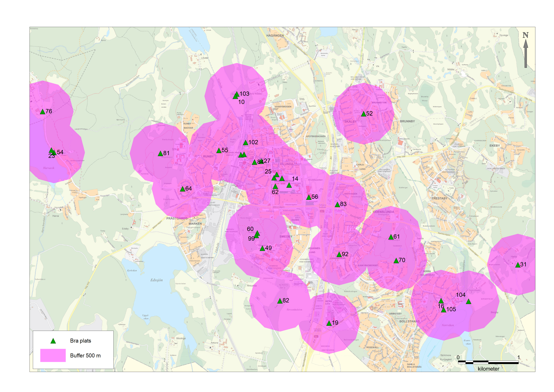Click the marker number 25 label
Viewport: 554px width, 392px height.
[x=268, y=171]
